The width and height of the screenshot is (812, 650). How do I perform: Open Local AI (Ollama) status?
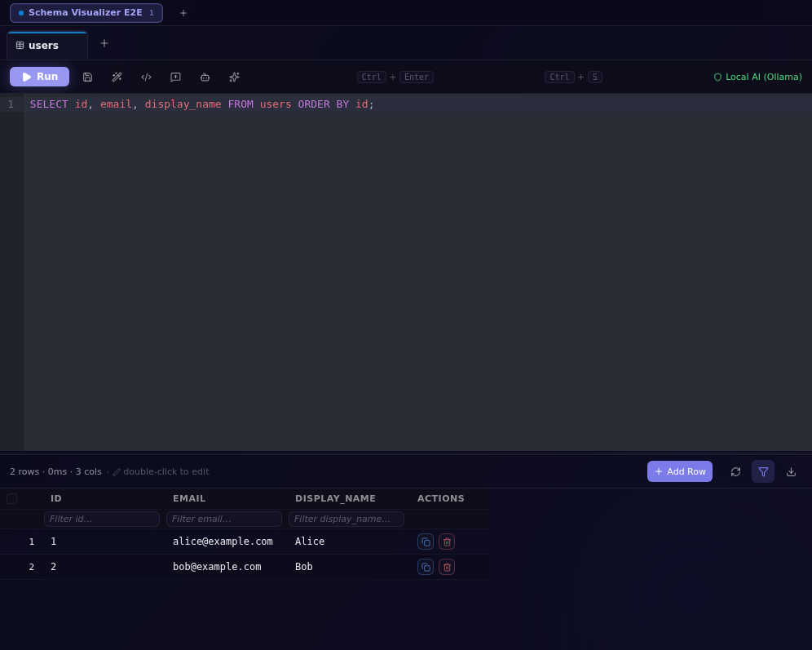757,77
